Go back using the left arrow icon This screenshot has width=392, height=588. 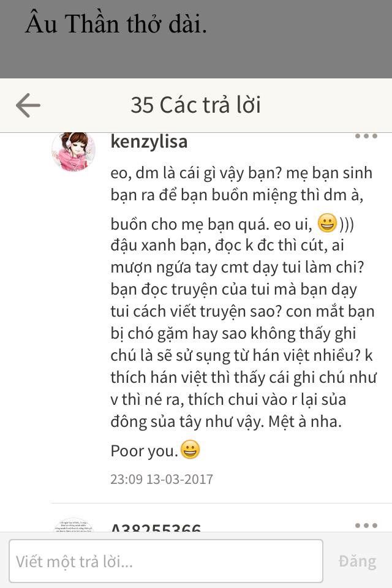tap(28, 105)
